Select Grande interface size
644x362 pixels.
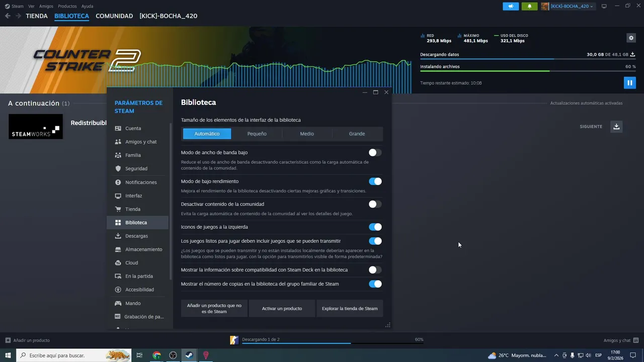[x=357, y=134]
